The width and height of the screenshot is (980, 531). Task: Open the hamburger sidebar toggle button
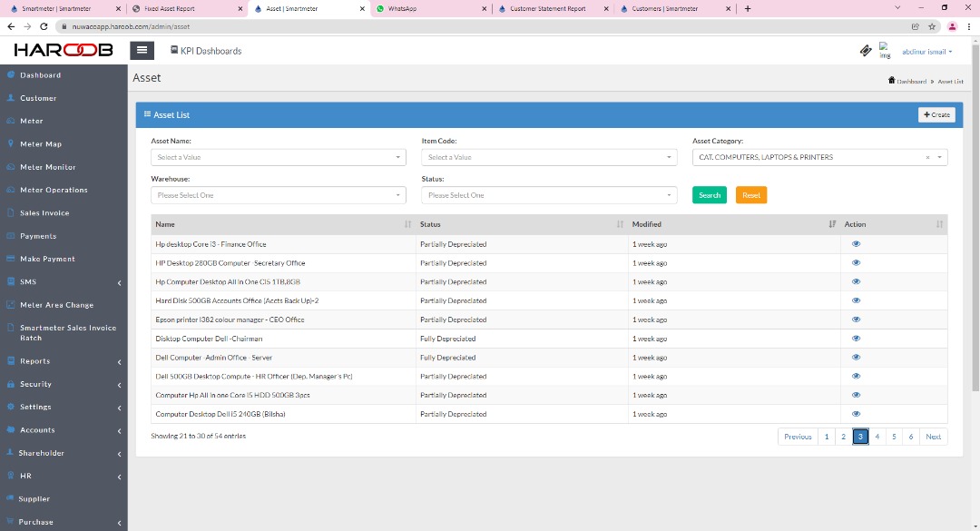(142, 50)
